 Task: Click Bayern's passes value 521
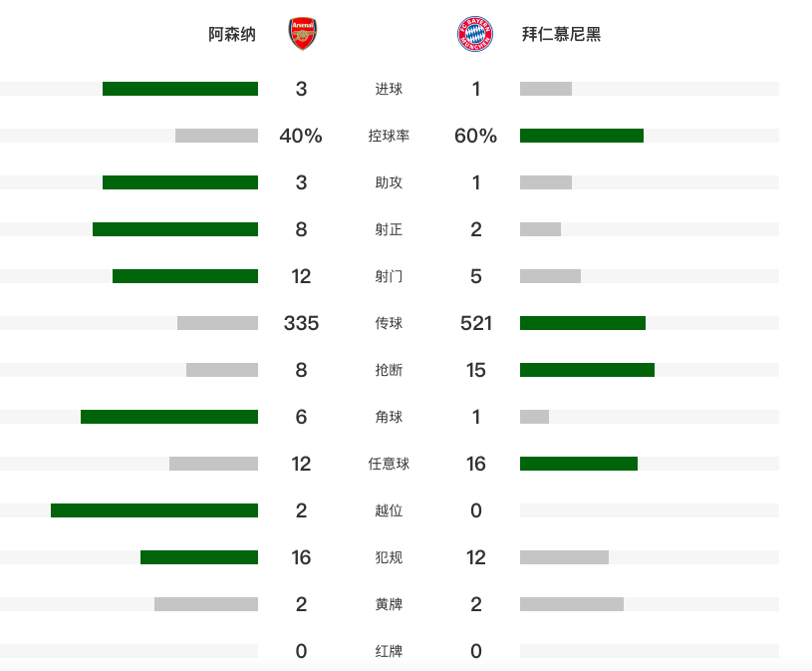click(x=475, y=323)
